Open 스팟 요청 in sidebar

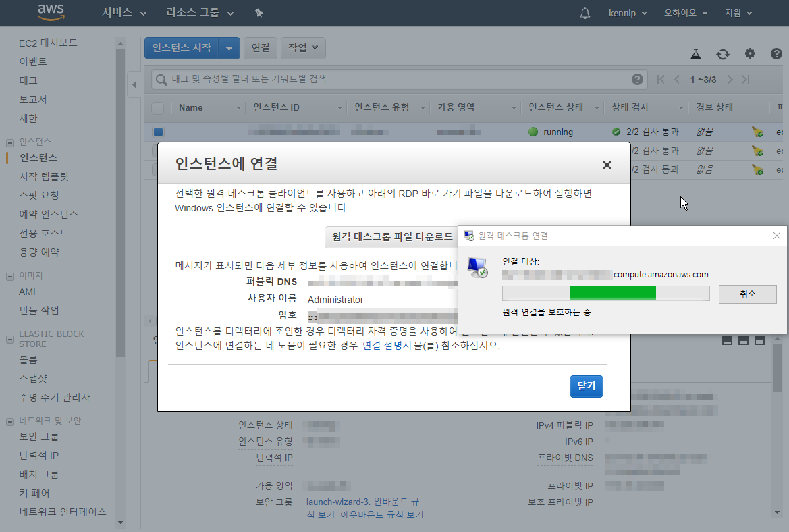[x=39, y=196]
